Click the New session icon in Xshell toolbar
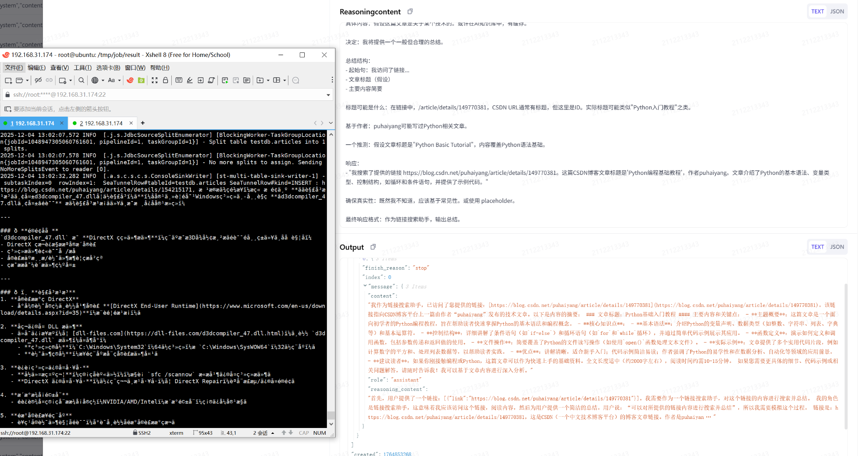Screen dimensions: 868x456 pyautogui.click(x=8, y=80)
